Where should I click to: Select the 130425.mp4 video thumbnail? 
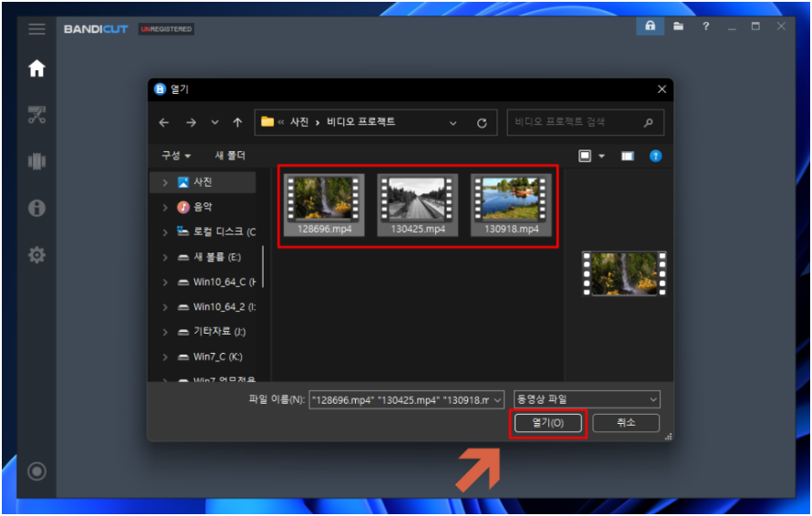417,204
